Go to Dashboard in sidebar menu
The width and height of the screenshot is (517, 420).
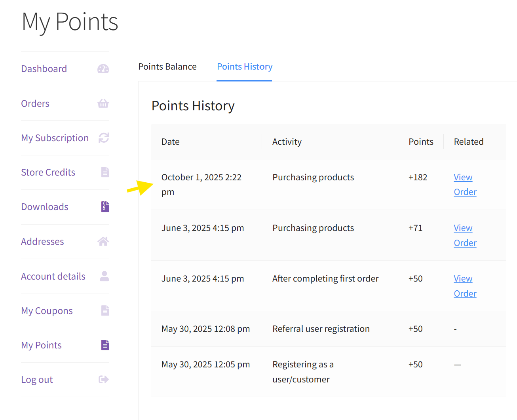44,69
